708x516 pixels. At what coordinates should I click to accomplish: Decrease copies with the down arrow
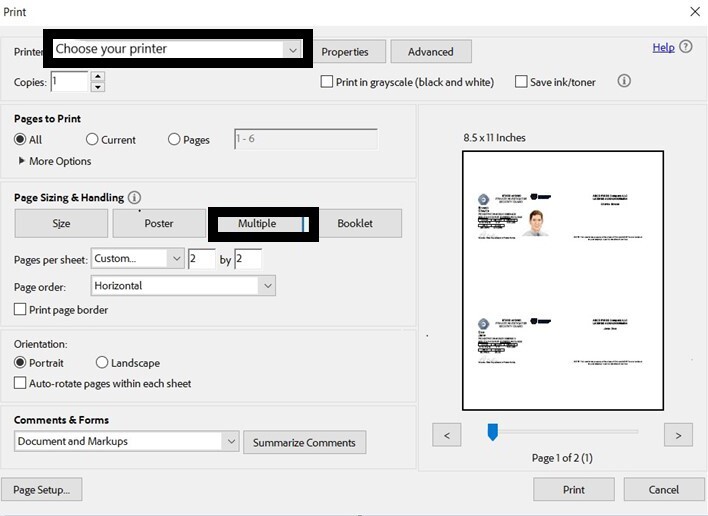[98, 87]
